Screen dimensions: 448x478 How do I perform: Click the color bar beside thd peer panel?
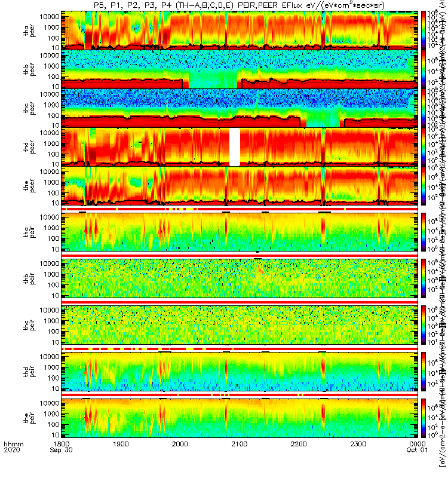(x=424, y=147)
